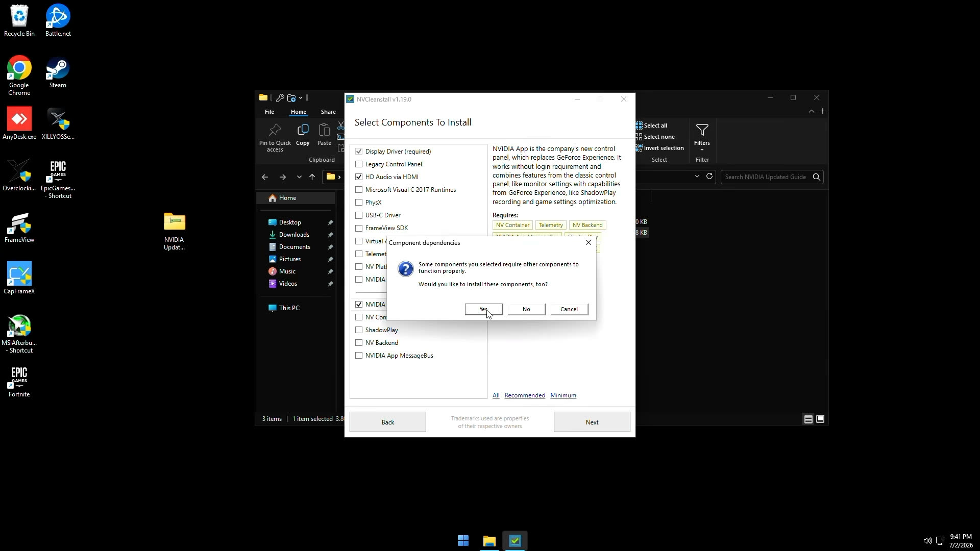
Task: Open FrameView desktop icon
Action: tap(19, 227)
